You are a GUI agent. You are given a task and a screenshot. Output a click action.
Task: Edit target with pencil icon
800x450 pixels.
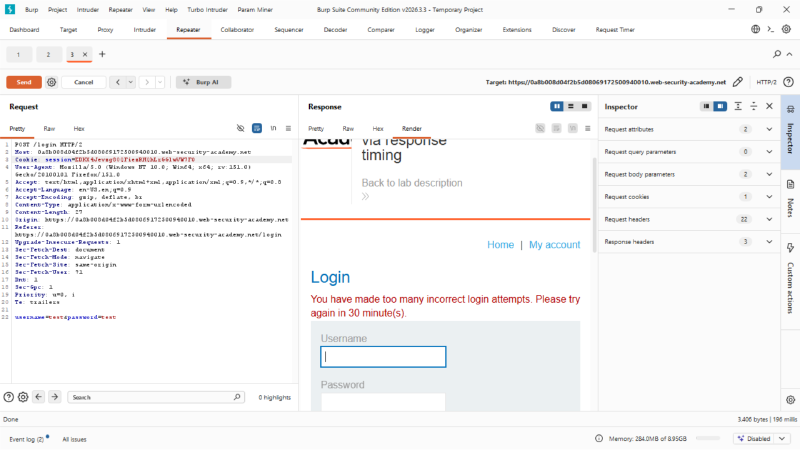pos(738,82)
